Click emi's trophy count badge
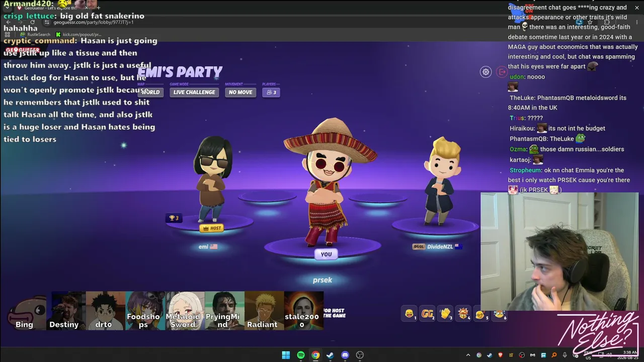 tap(174, 218)
